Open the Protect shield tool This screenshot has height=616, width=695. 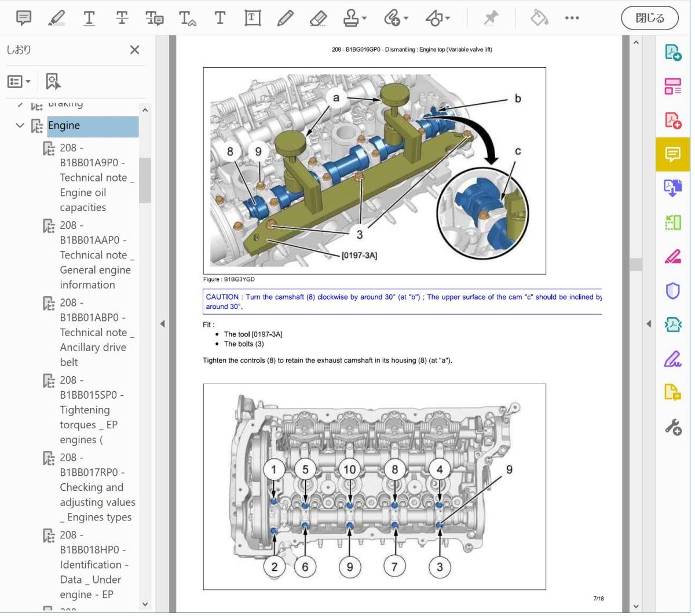[672, 290]
